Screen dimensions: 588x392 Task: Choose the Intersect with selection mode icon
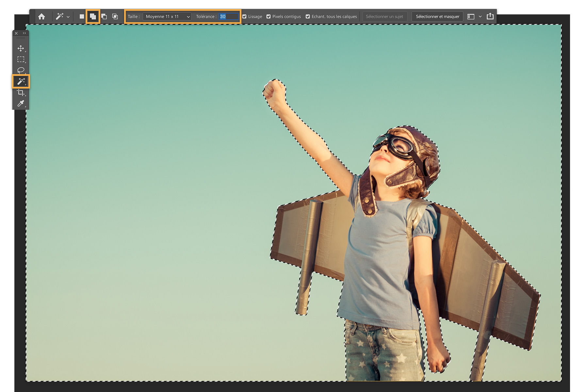(115, 17)
